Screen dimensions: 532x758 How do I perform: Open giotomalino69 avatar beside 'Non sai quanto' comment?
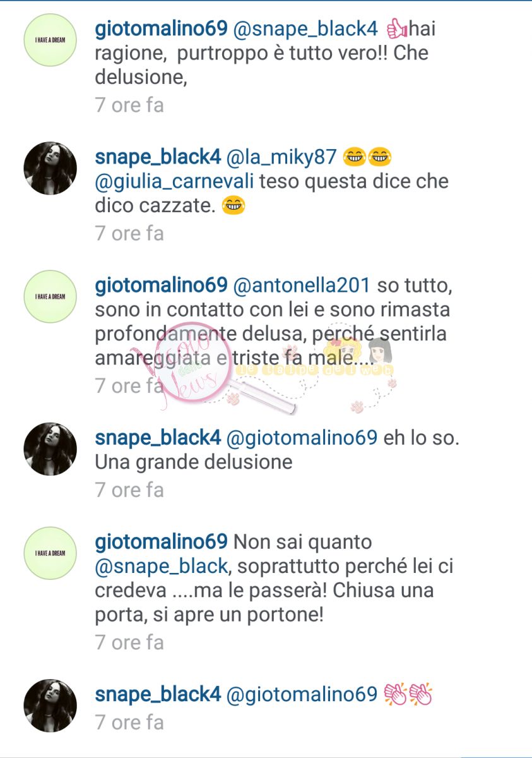click(50, 553)
